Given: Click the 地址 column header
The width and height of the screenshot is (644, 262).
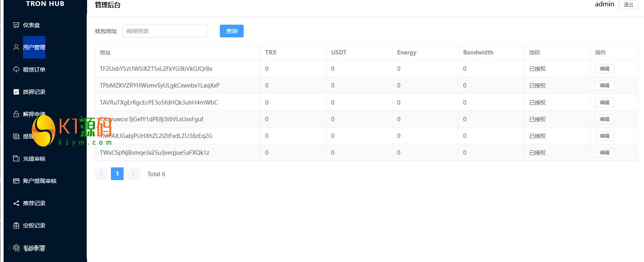Looking at the screenshot, I should point(105,52).
